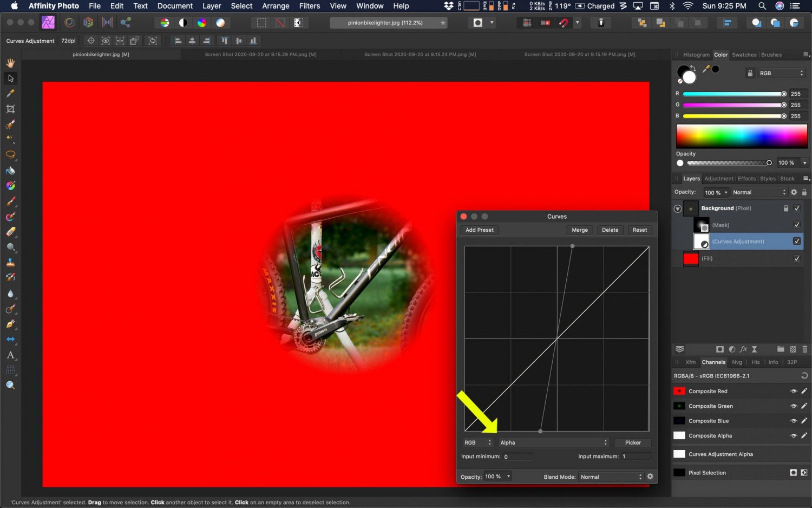Screen dimensions: 812x508
Task: Select the Clone Stamp tool
Action: click(x=10, y=263)
